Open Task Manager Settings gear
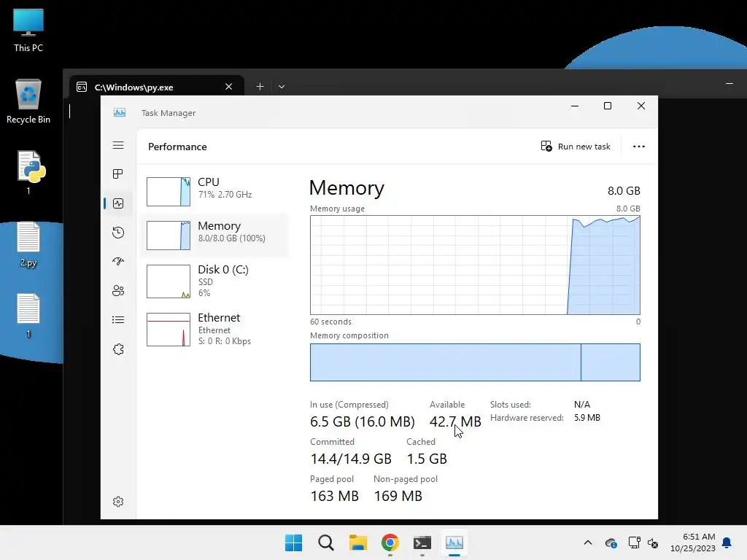Screen dimensions: 747x560 pyautogui.click(x=118, y=502)
